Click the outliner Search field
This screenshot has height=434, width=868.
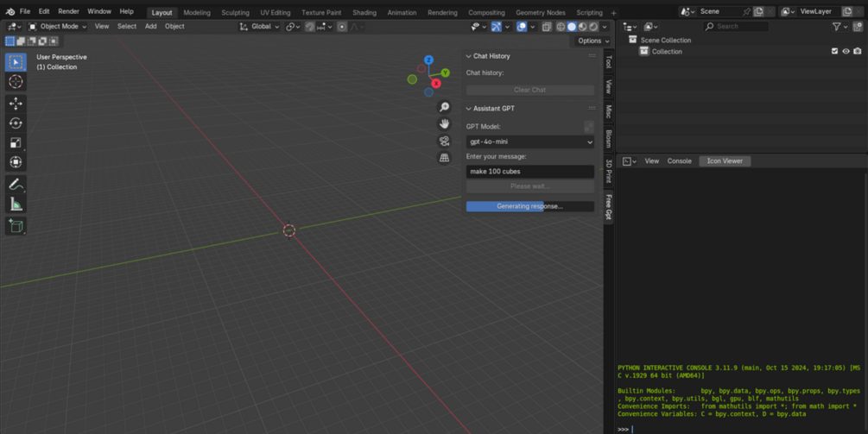[736, 27]
